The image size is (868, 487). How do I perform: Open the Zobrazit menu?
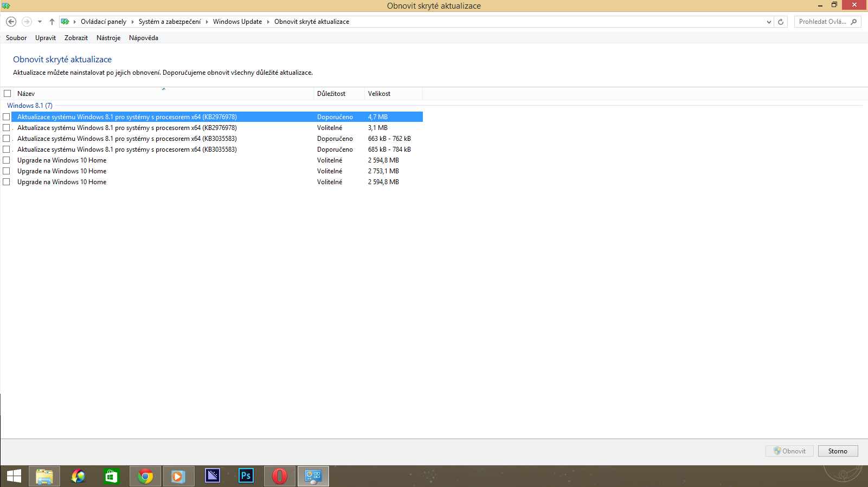76,38
